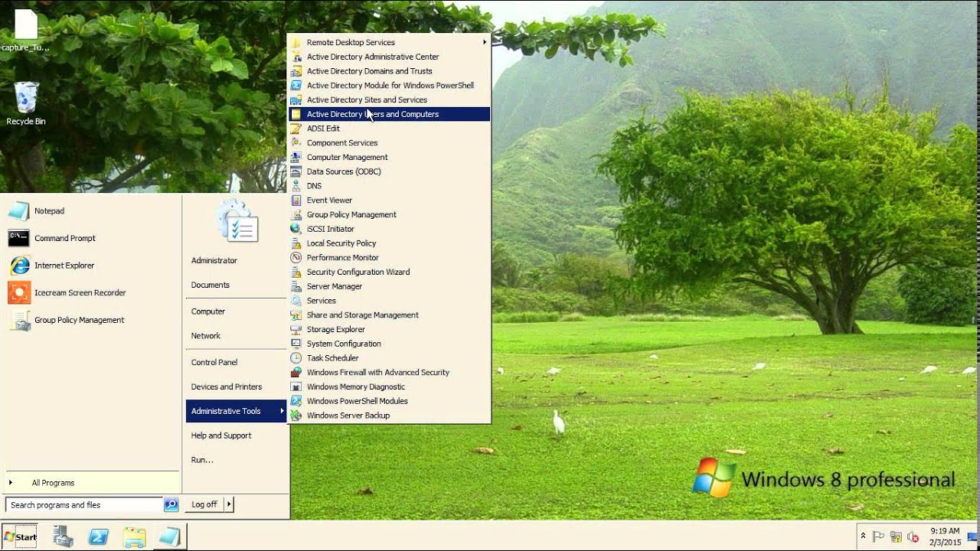Click Active Directory Domains and Trusts icon
The image size is (980, 551).
296,71
